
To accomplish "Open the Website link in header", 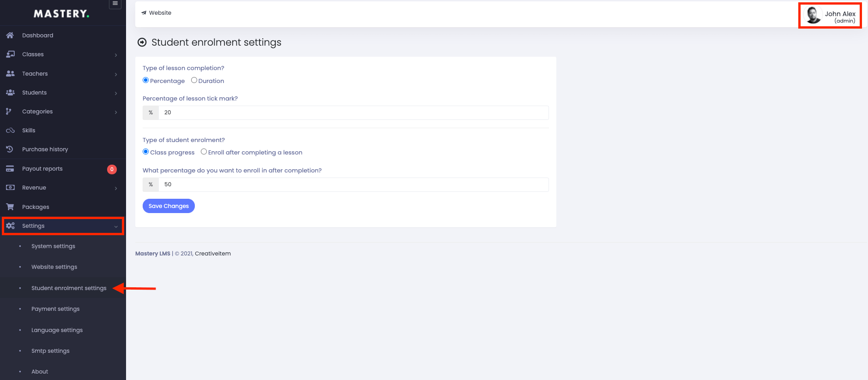I will point(156,13).
